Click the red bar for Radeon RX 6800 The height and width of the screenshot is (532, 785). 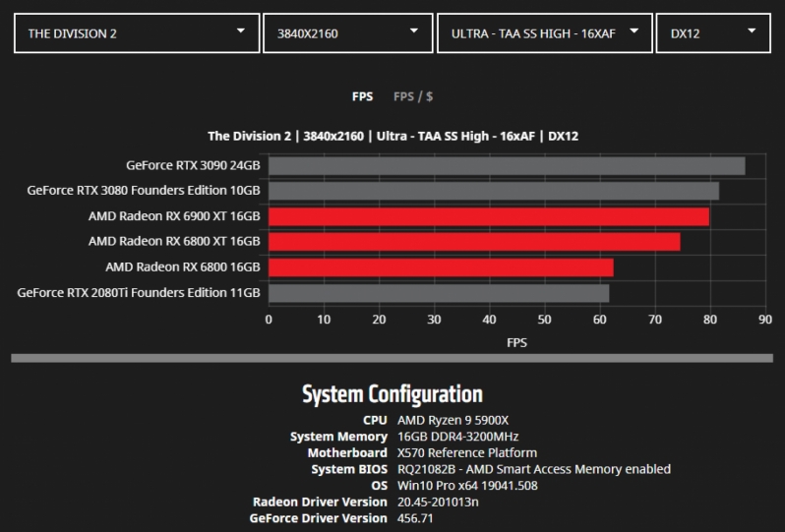pos(441,267)
